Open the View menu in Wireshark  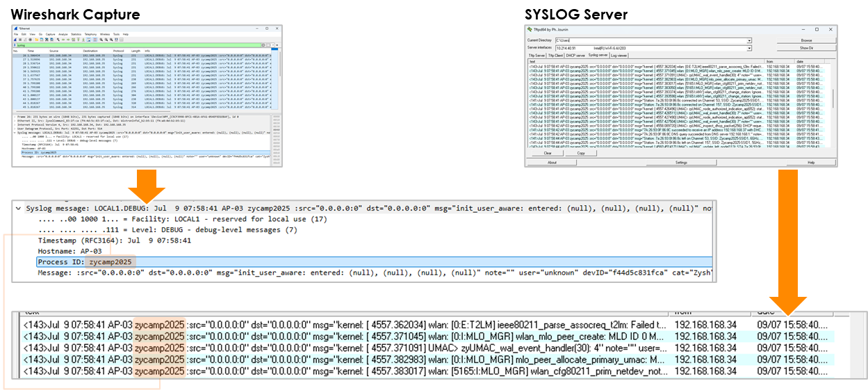[x=32, y=34]
